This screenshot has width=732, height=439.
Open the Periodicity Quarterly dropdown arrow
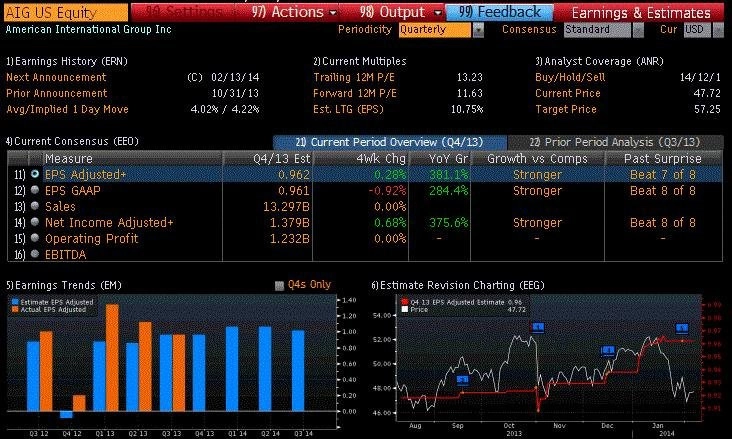point(478,30)
